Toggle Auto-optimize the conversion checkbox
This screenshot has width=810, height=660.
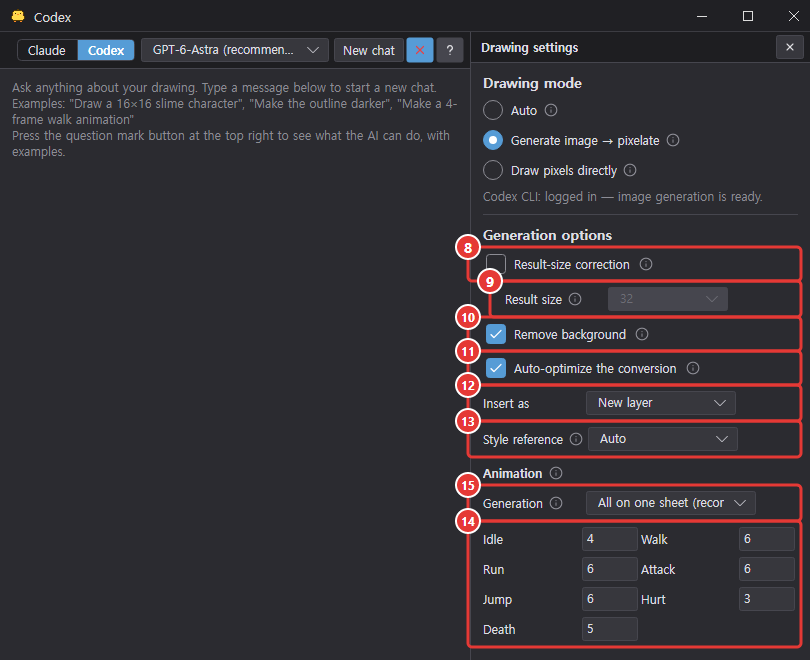pyautogui.click(x=496, y=368)
